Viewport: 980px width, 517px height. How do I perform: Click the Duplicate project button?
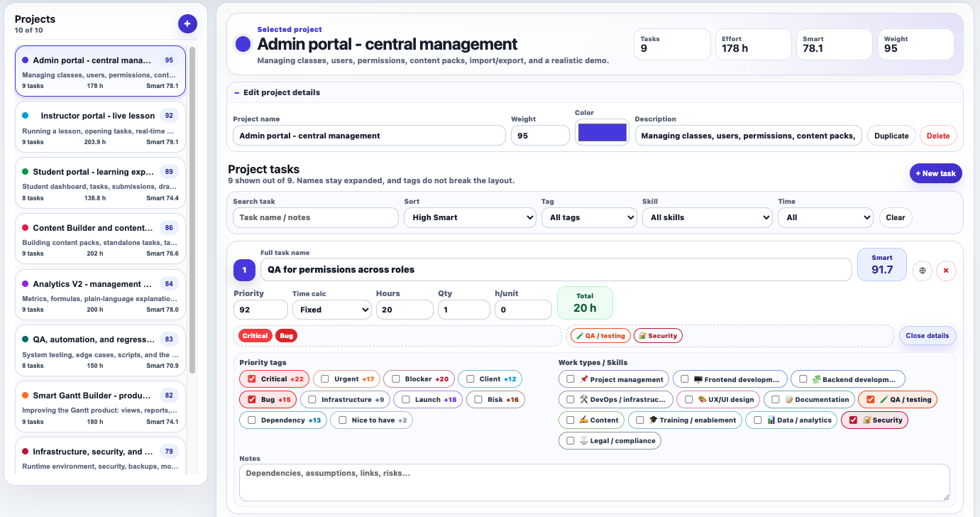(x=891, y=136)
